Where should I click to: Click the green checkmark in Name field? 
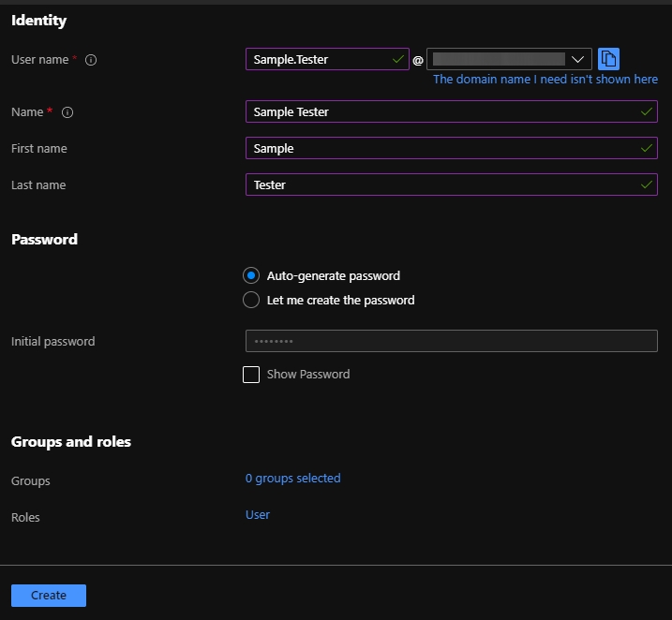click(646, 111)
